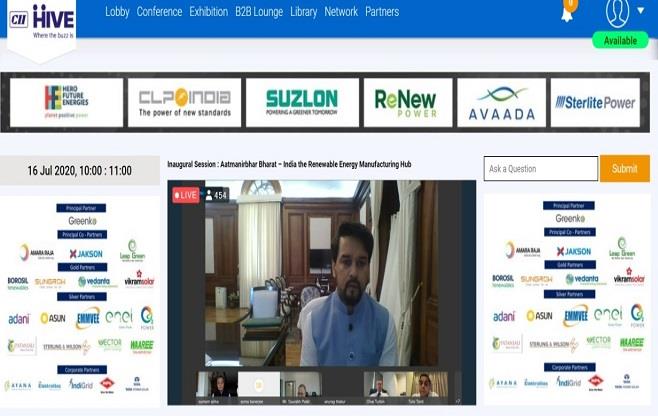Viewport: 658px width, 416px height.
Task: Open the Library tab
Action: pos(303,12)
